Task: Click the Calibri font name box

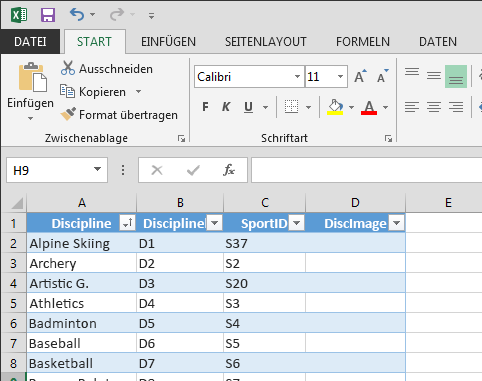Action: 245,77
